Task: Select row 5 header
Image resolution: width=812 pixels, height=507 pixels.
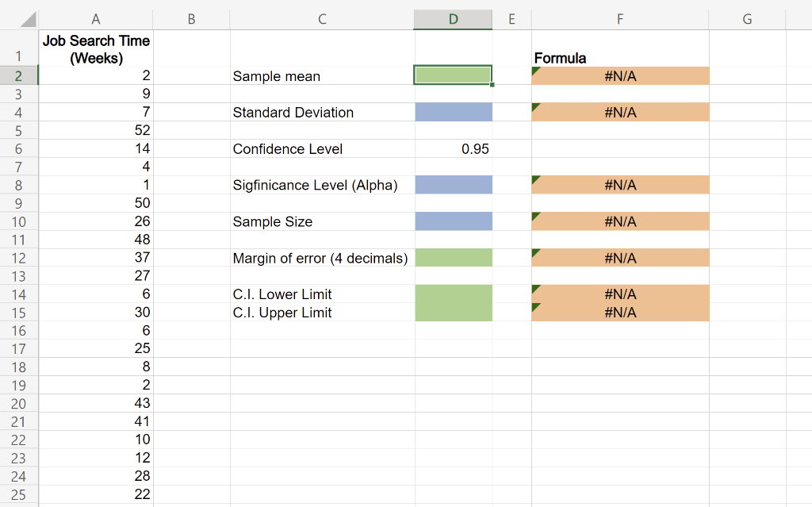Action: click(x=19, y=131)
